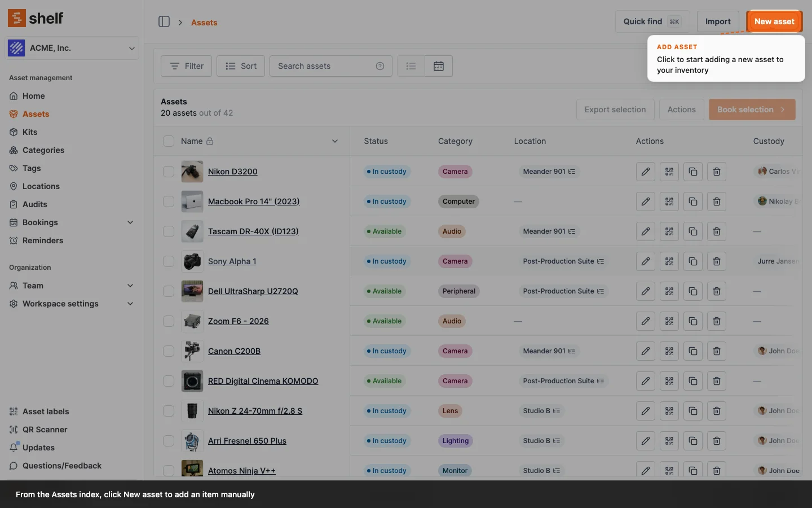Click the search help question mark icon

pos(380,66)
